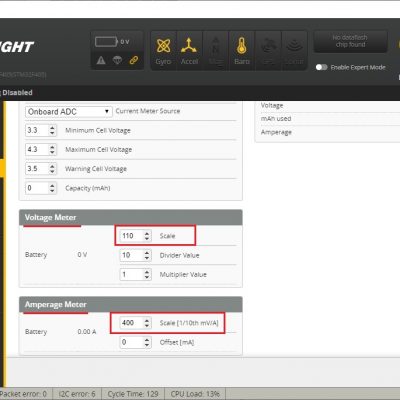The image size is (400, 400).
Task: Click the failsafe parachute status icon
Action: pos(117,60)
